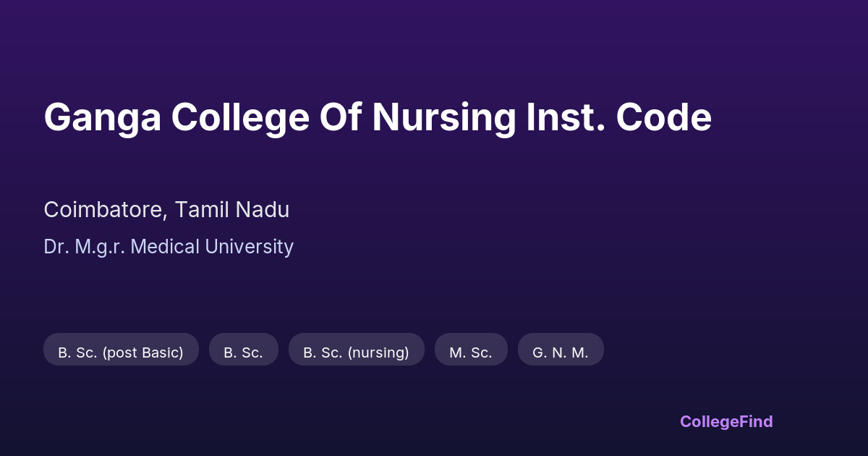Click the B. Sc. (post Basic) course tag
Screen dimensions: 868x456
pyautogui.click(x=121, y=352)
